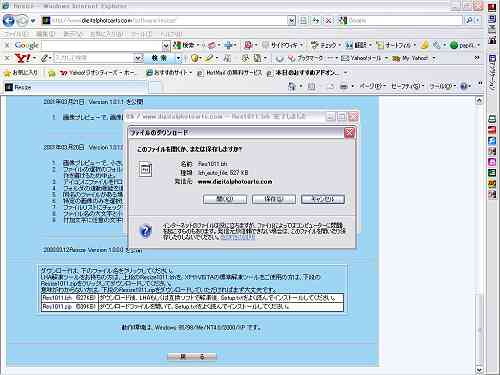Click the Yahoo! Mail envelope icon

point(345,58)
